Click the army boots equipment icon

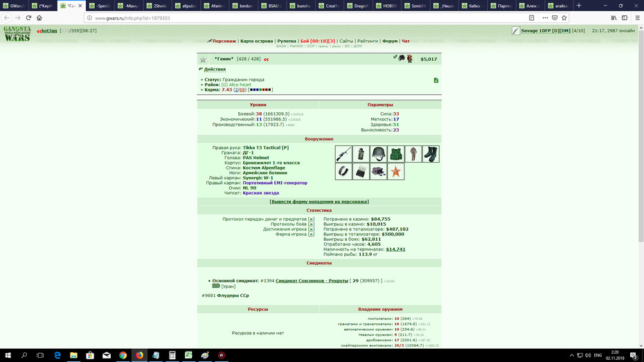(431, 154)
